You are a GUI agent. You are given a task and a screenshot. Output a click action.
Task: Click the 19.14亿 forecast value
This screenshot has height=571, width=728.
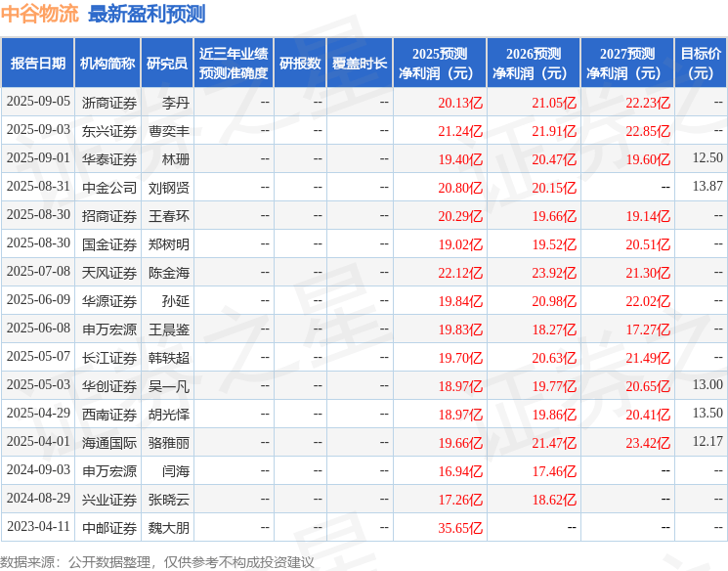pos(648,216)
